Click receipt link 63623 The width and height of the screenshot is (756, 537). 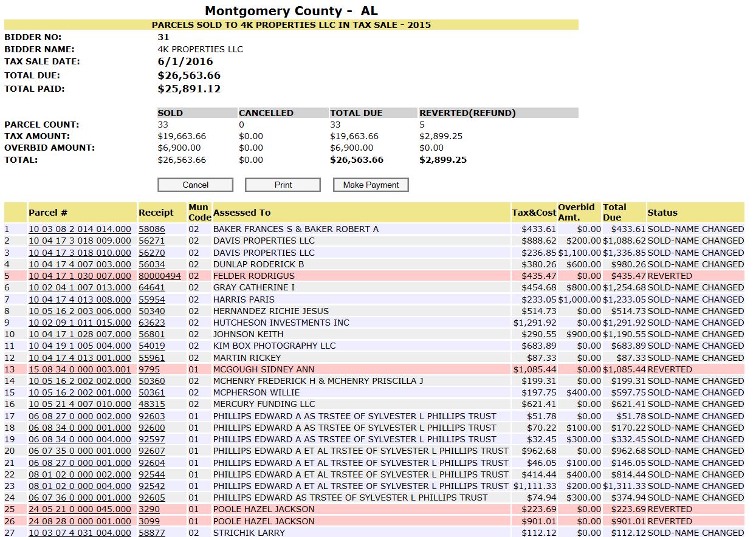[x=151, y=323]
